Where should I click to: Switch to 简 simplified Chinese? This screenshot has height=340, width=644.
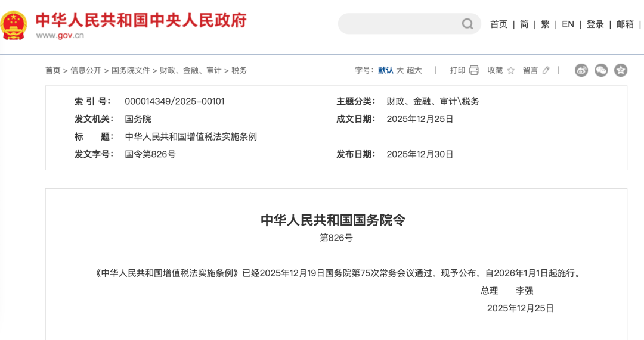(x=524, y=24)
